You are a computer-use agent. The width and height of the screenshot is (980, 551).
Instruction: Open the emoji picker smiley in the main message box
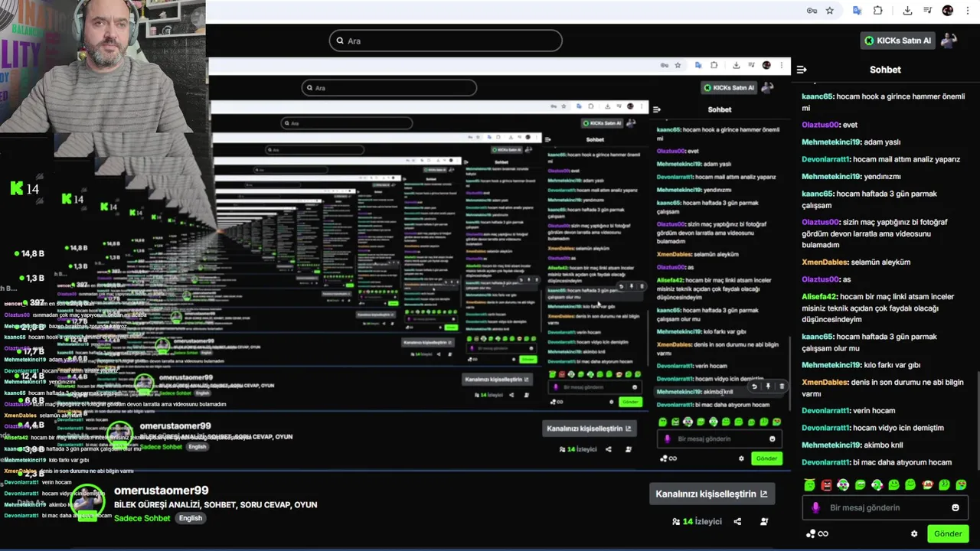(955, 507)
